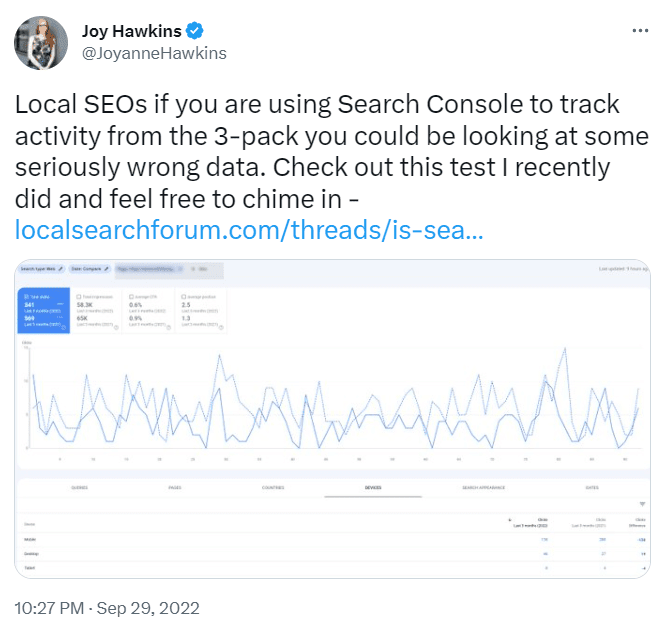Switch to the Search Appearance tab

(483, 488)
